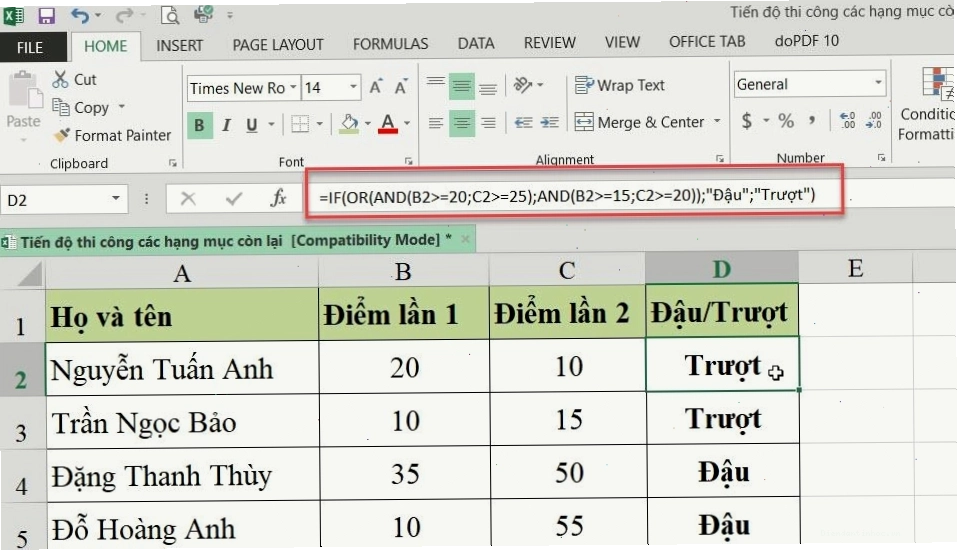The image size is (957, 550).
Task: Apply accounting dollar format
Action: click(x=746, y=121)
